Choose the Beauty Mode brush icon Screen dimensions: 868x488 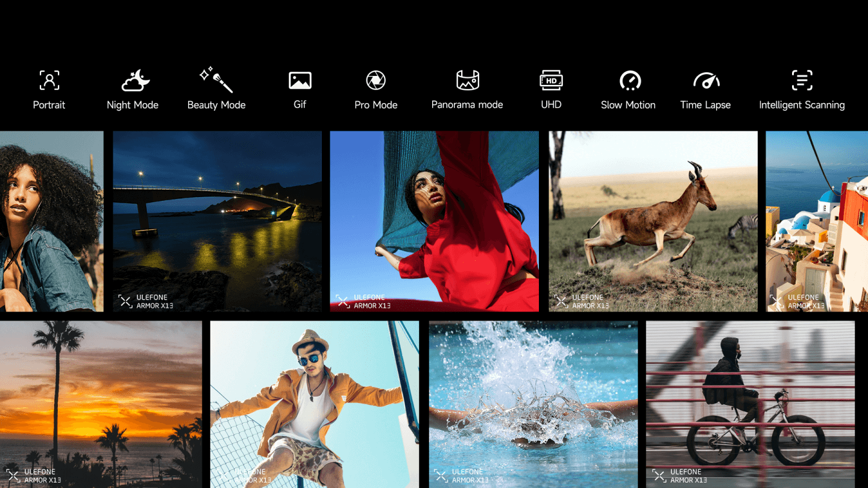[216, 80]
